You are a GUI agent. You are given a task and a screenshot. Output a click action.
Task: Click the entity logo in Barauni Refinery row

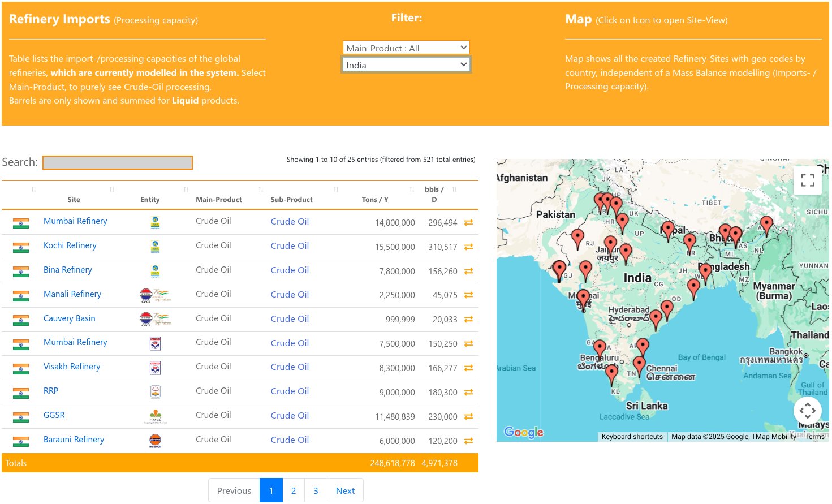(x=155, y=441)
